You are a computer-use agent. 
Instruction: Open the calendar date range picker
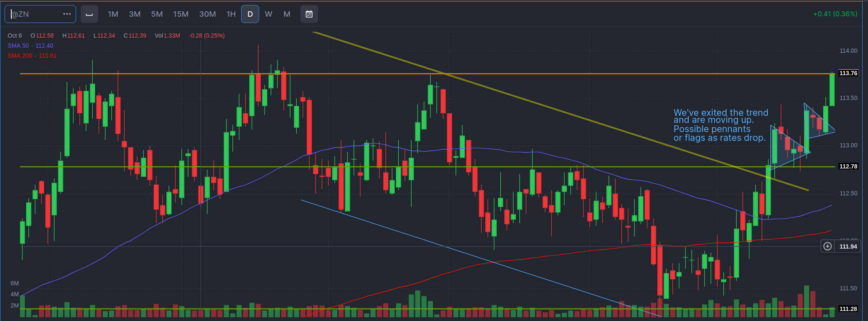tap(309, 14)
